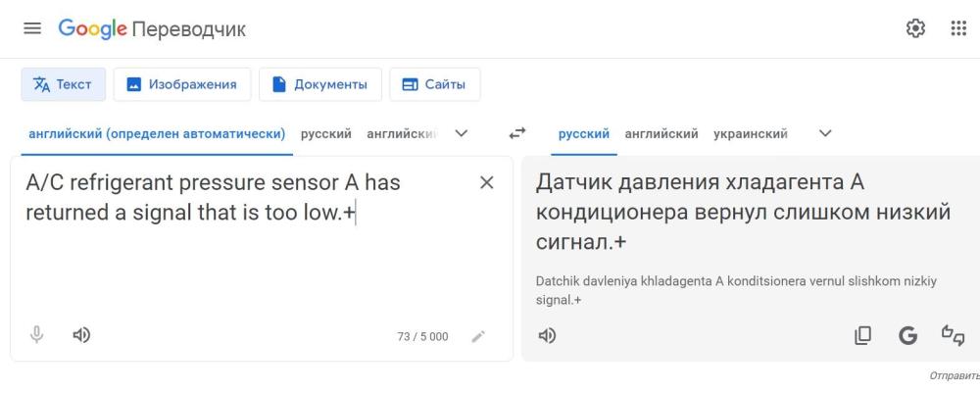Listen to the English source text
The height and width of the screenshot is (393, 980).
tap(81, 335)
